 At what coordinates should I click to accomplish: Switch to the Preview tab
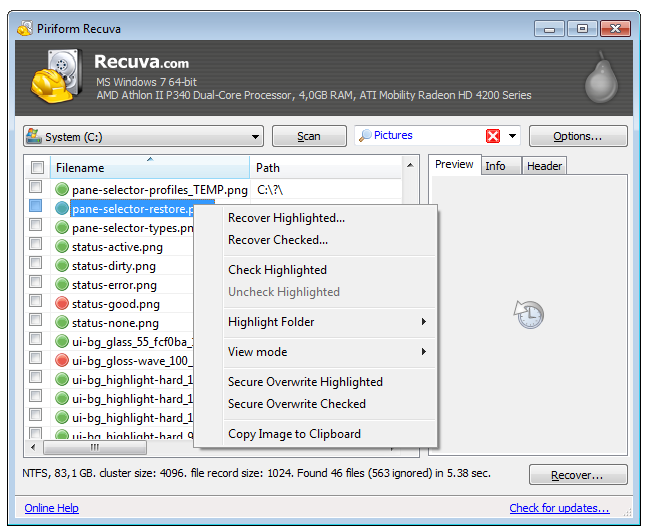click(454, 164)
